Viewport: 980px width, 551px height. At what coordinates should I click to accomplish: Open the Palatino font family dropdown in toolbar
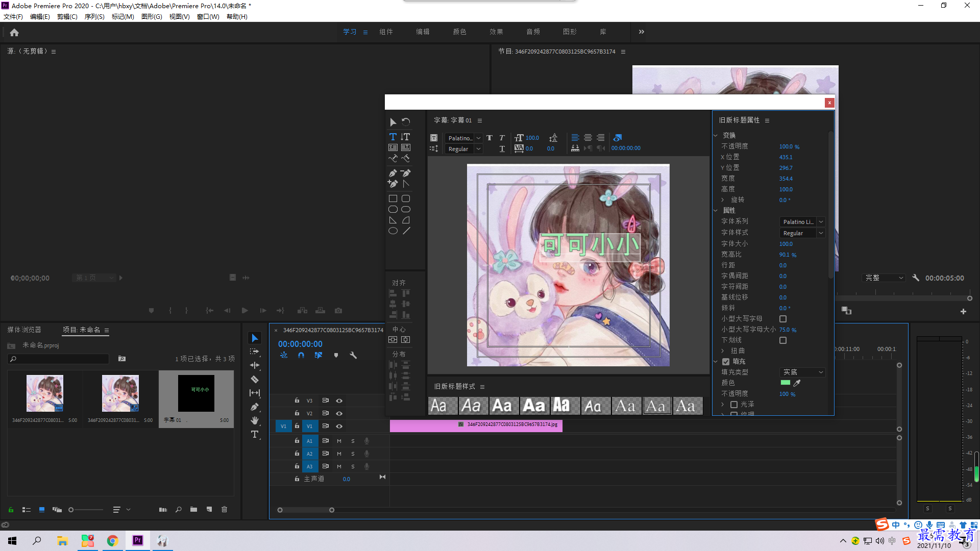tap(463, 138)
